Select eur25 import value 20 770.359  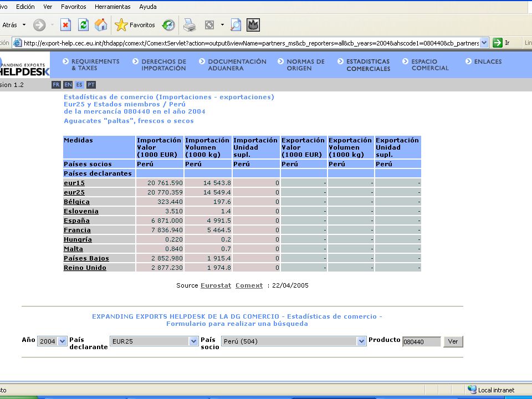pyautogui.click(x=165, y=192)
